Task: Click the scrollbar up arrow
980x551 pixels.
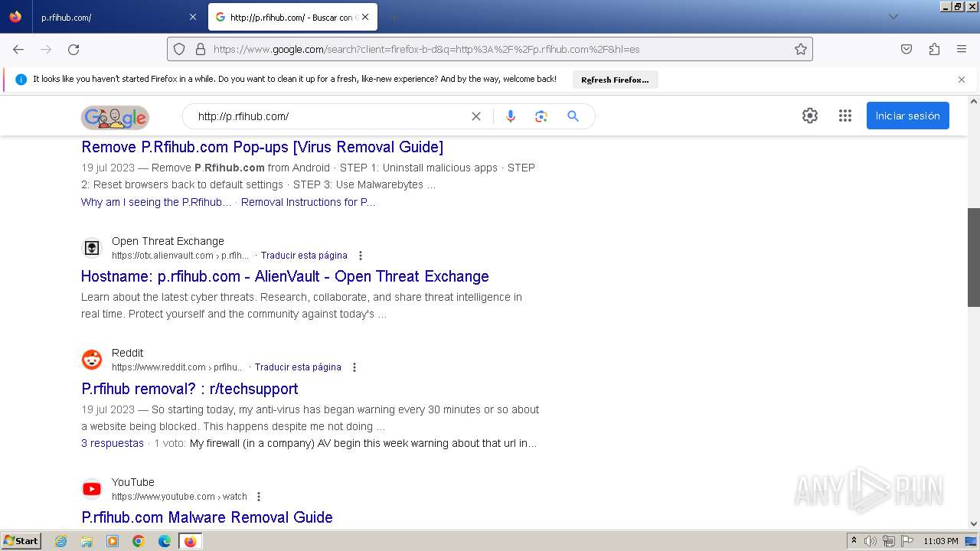Action: pyautogui.click(x=974, y=101)
